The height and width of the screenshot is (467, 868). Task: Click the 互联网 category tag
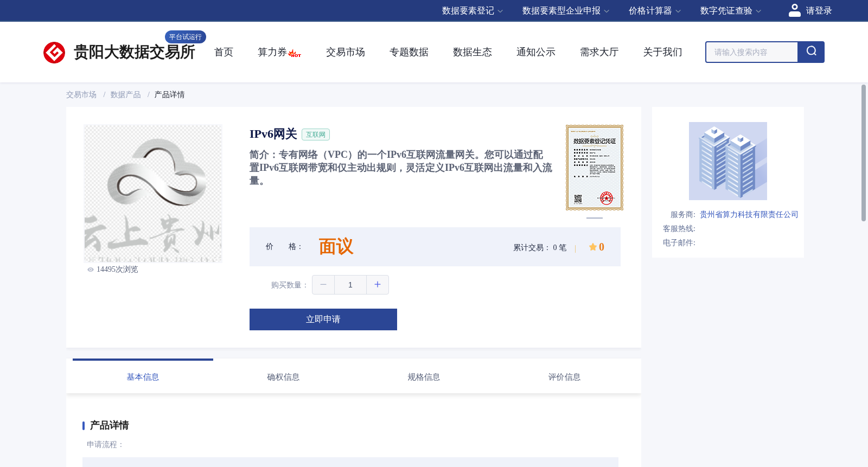coord(316,135)
